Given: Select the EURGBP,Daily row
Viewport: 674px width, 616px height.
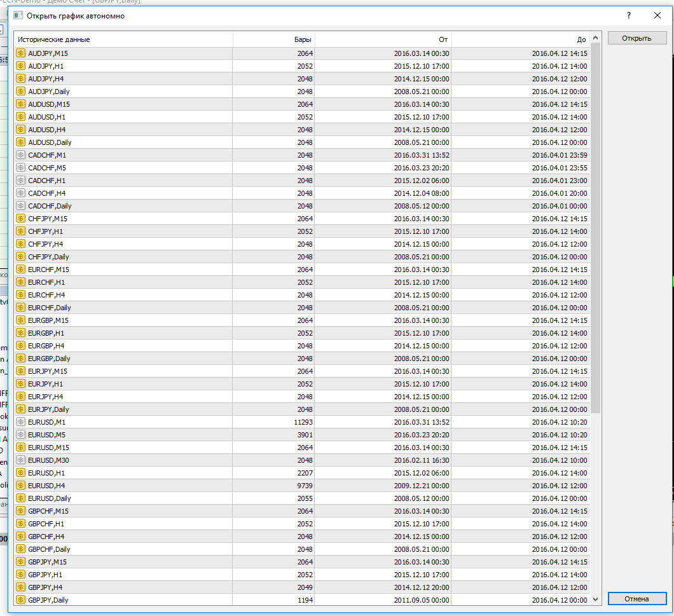Looking at the screenshot, I should pyautogui.click(x=302, y=359).
